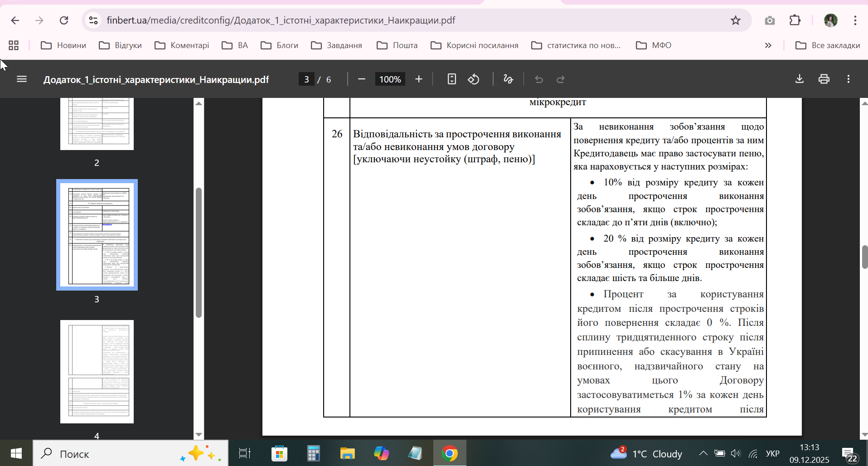Download the PDF file
The width and height of the screenshot is (868, 466).
[800, 79]
